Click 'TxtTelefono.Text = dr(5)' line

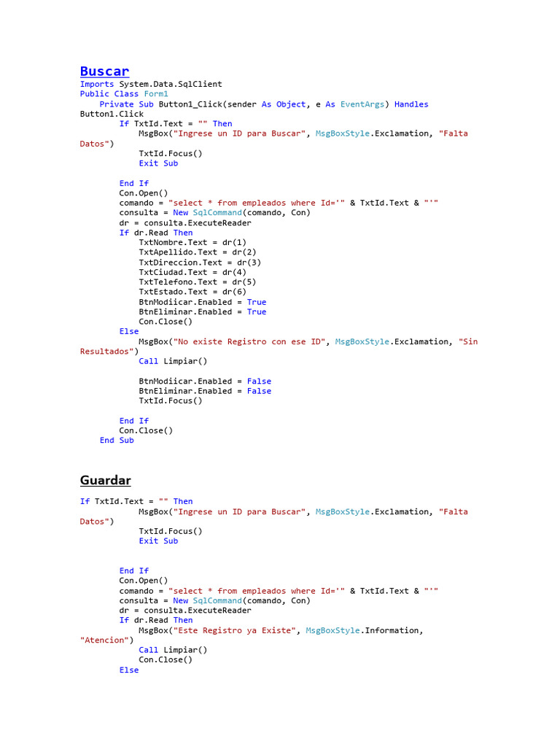click(198, 282)
